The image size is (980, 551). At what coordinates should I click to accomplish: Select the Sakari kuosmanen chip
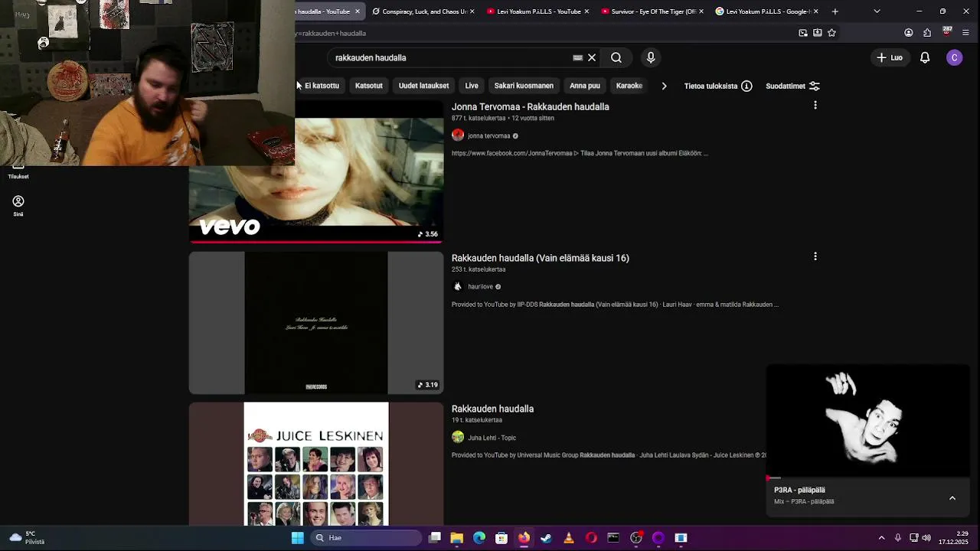[524, 86]
